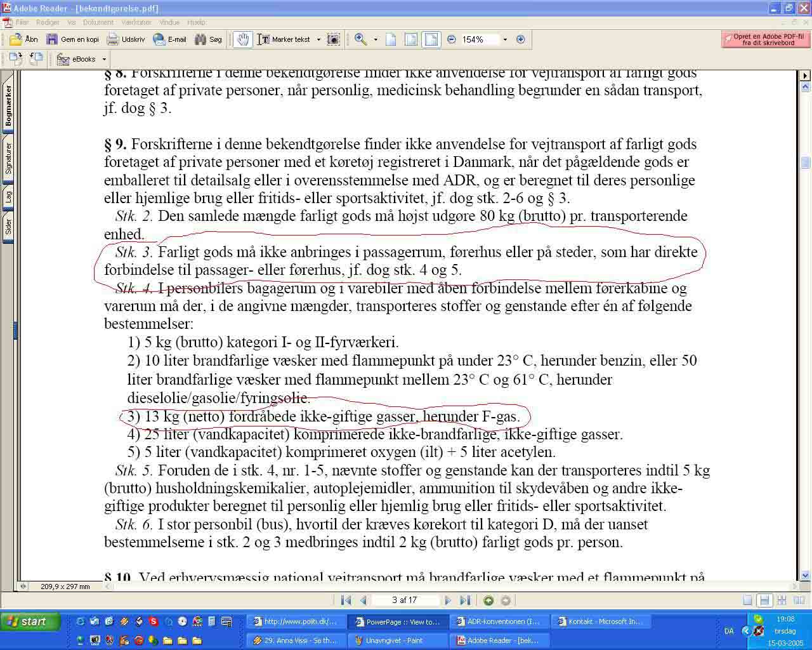Screen dimensions: 812x650
Task: Switch to ADR-konventionen taskbar window
Action: pyautogui.click(x=499, y=621)
